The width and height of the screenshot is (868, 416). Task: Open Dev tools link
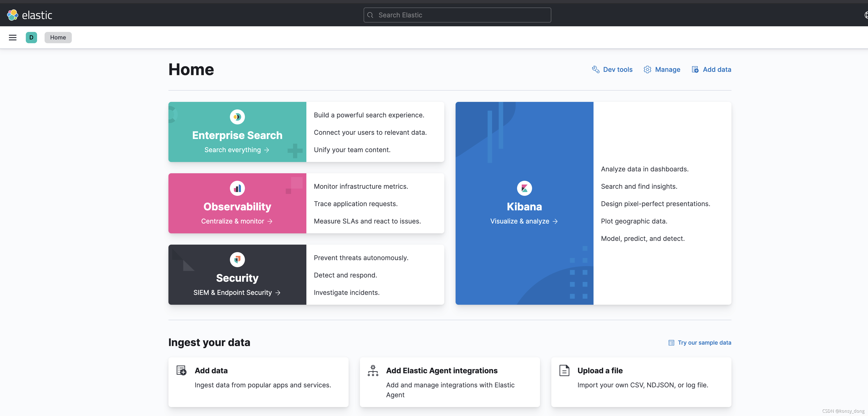click(618, 69)
